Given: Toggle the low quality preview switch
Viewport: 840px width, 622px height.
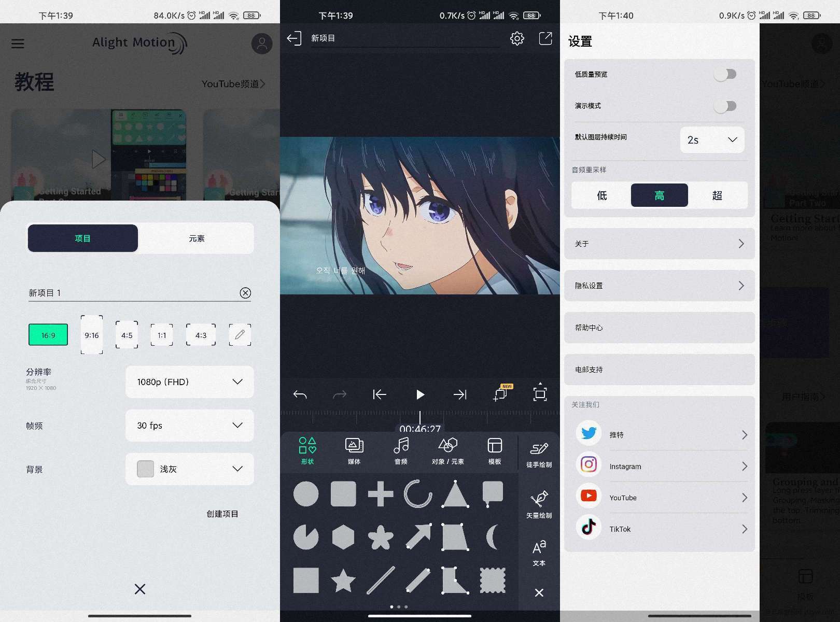Looking at the screenshot, I should click(x=725, y=74).
